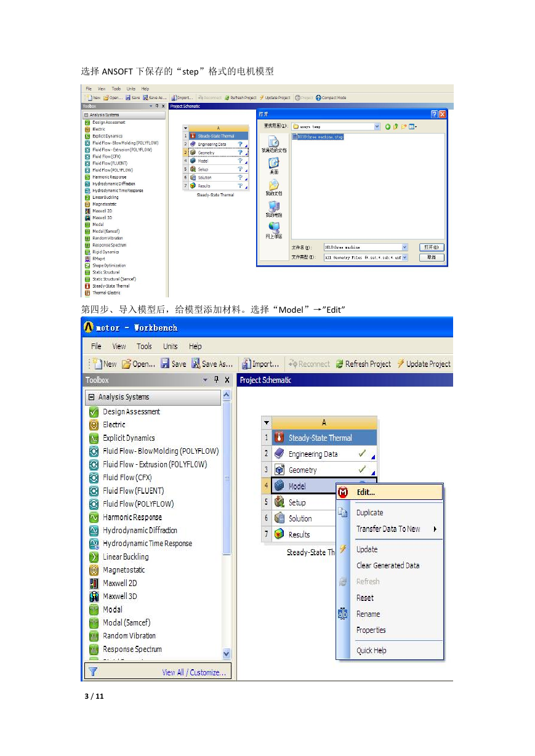Select Shape Optimization icon in the Toolbox

click(87, 265)
